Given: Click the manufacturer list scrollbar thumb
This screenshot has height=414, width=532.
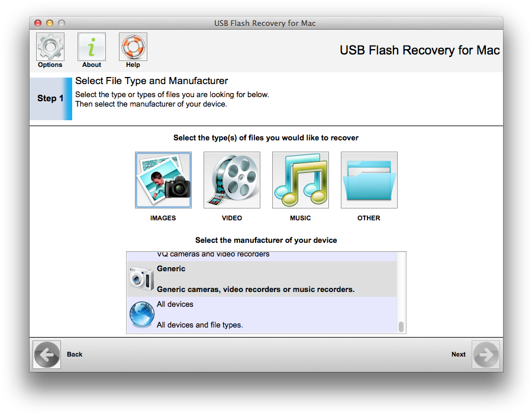Looking at the screenshot, I should click(401, 327).
